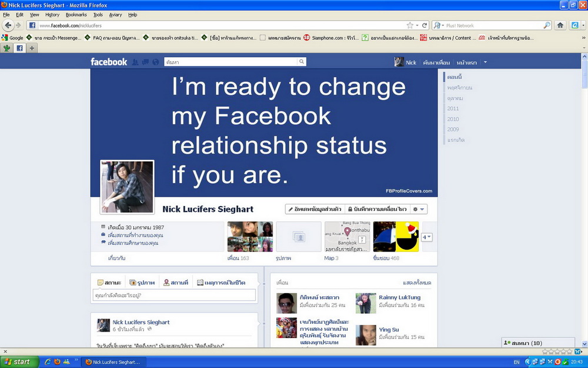Screen dimensions: 588x368
Task: Open the bookmark star history dropdown
Action: [417, 25]
